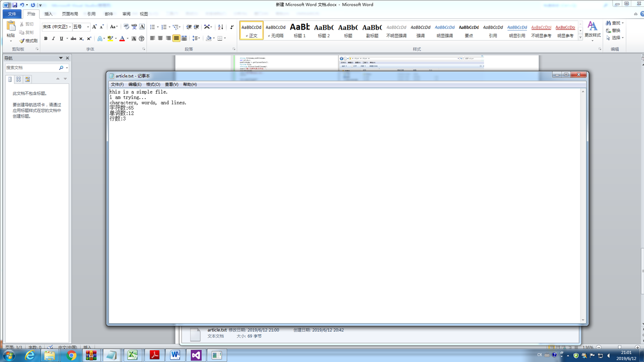This screenshot has height=362, width=644.
Task: Open the font name dropdown
Action: 69,27
